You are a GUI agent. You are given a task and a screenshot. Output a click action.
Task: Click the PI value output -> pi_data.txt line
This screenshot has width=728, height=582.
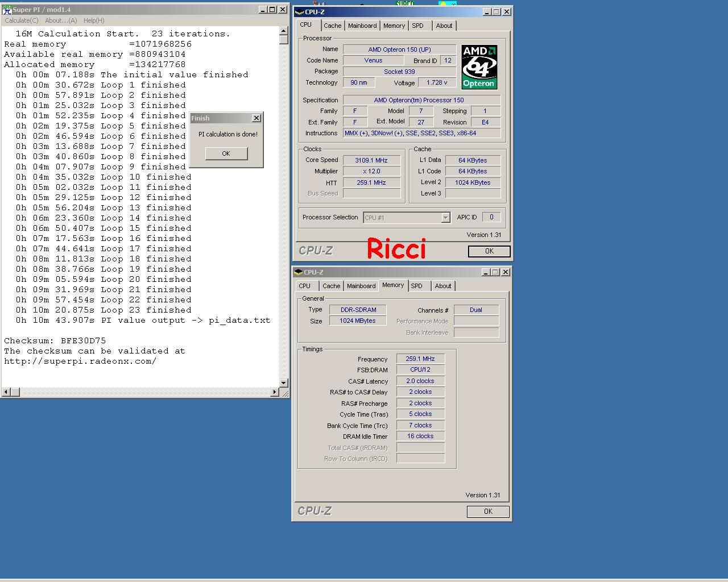pyautogui.click(x=143, y=321)
